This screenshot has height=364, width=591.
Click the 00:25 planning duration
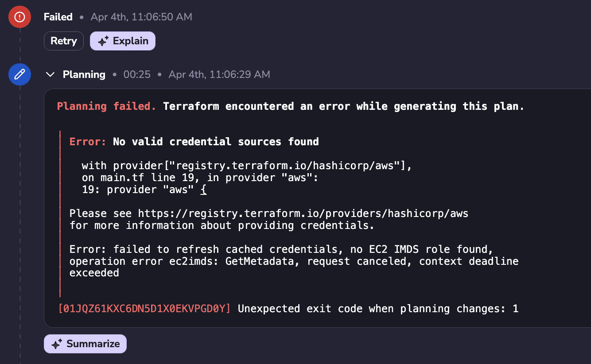pyautogui.click(x=137, y=74)
